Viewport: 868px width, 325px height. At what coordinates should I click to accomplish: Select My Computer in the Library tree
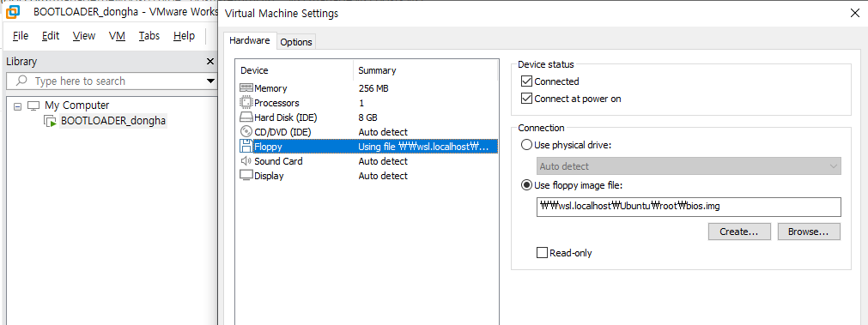[x=77, y=105]
